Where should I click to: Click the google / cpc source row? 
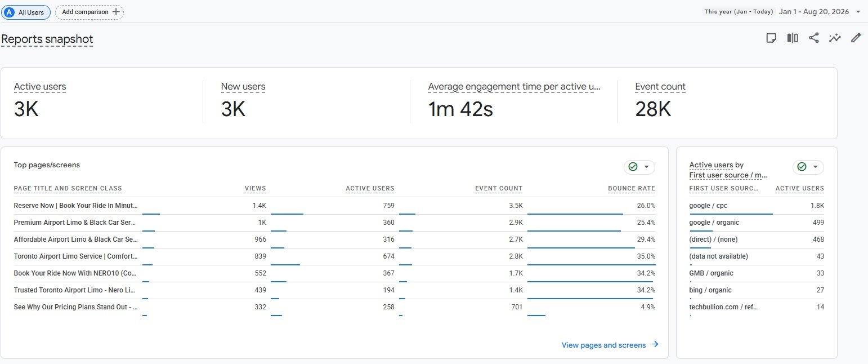(x=757, y=206)
